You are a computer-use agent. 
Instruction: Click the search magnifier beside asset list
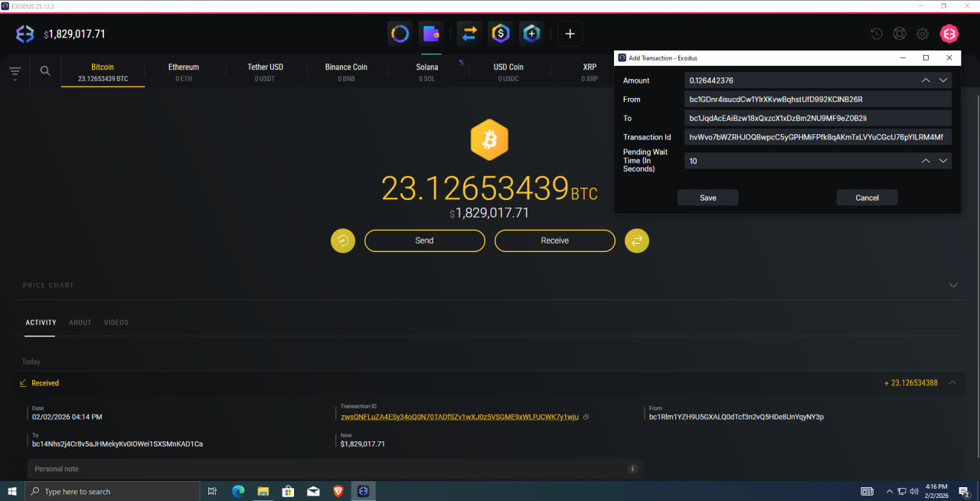[45, 70]
